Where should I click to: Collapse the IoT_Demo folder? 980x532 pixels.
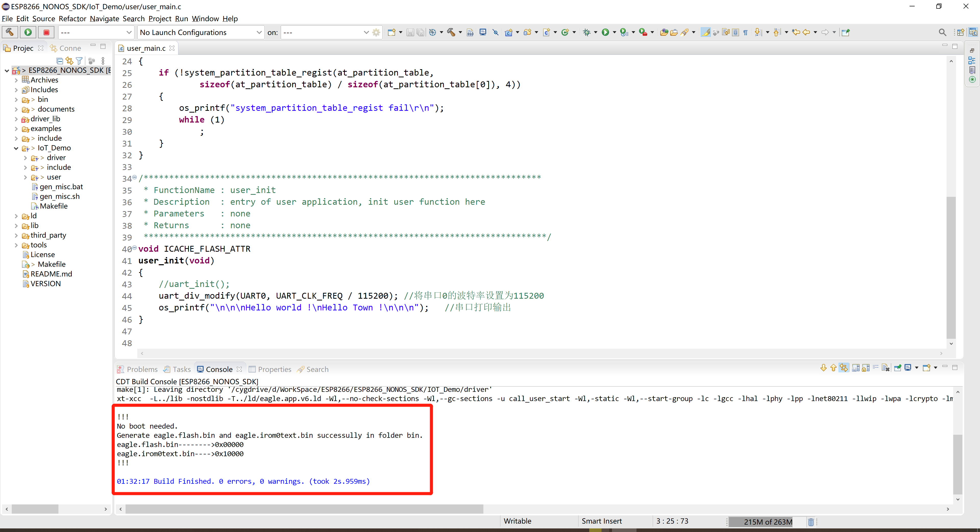click(16, 148)
